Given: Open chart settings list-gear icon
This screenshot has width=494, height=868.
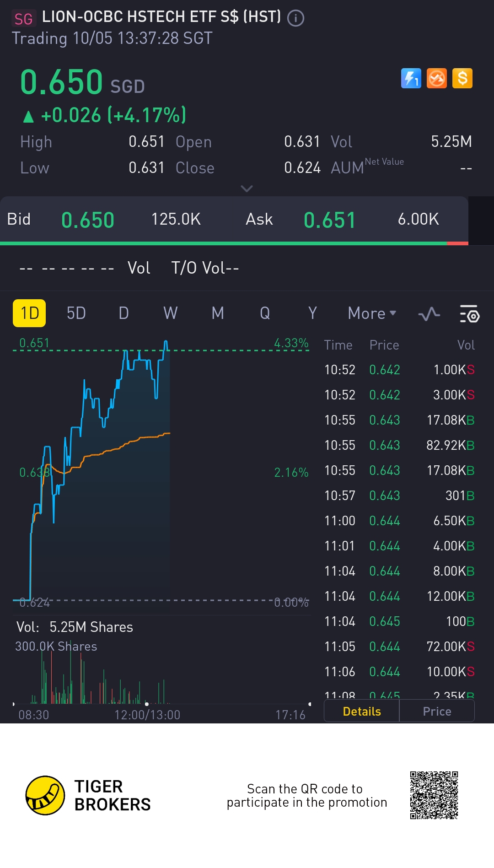Looking at the screenshot, I should [x=469, y=314].
